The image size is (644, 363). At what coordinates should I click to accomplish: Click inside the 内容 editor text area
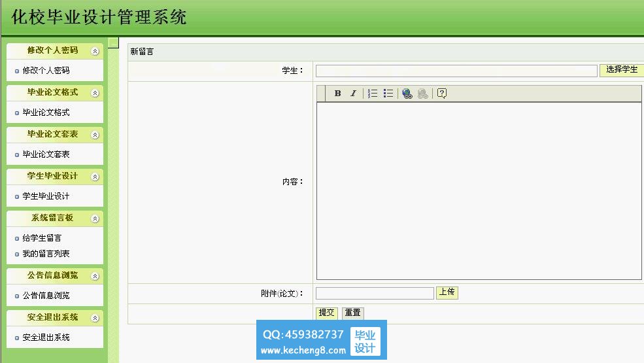tap(479, 191)
